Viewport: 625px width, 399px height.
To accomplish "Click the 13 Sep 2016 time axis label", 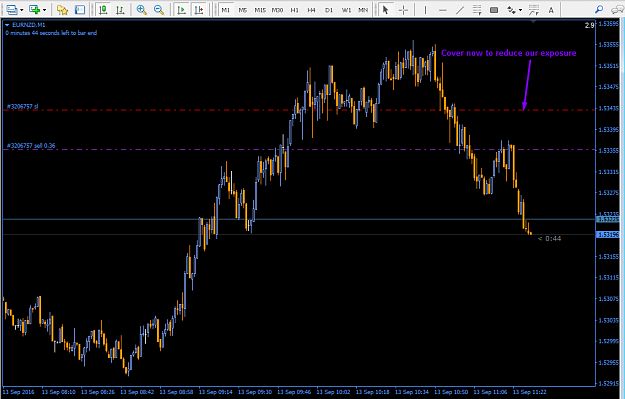I will (x=19, y=392).
